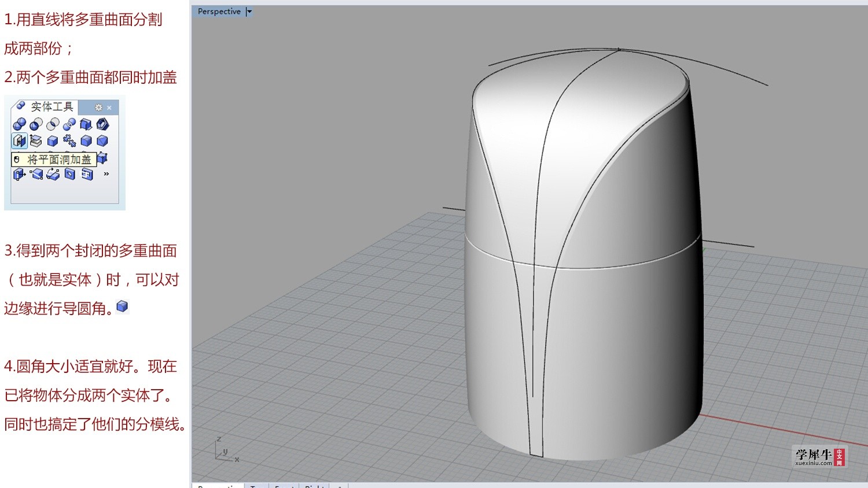Viewport: 868px width, 488px height.
Task: Click the fifth cube icon in the second row
Action: [x=86, y=141]
